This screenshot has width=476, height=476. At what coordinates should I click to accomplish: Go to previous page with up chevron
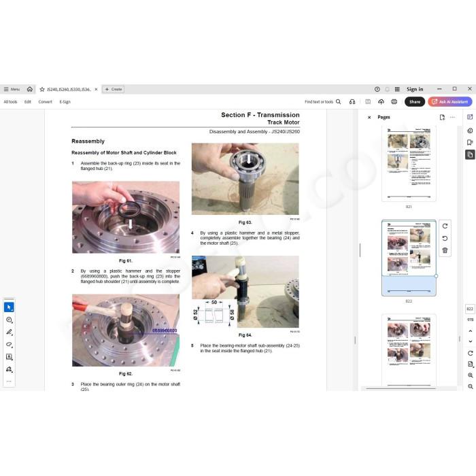click(x=471, y=331)
